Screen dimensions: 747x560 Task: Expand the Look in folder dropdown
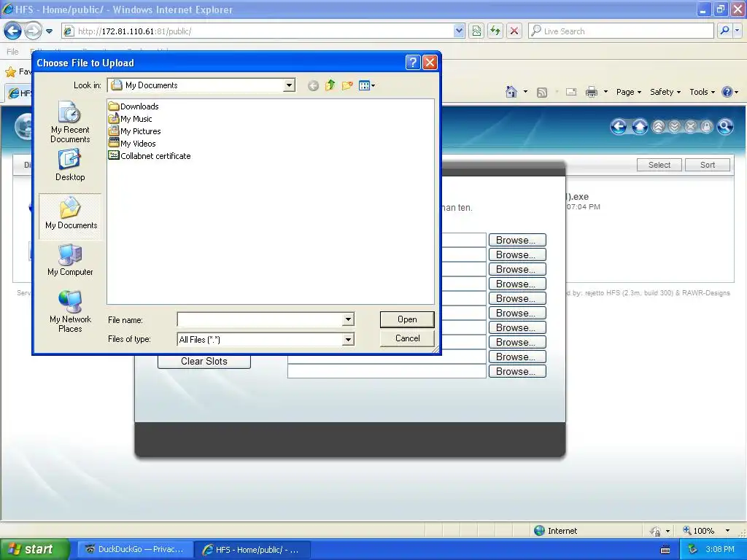coord(289,85)
